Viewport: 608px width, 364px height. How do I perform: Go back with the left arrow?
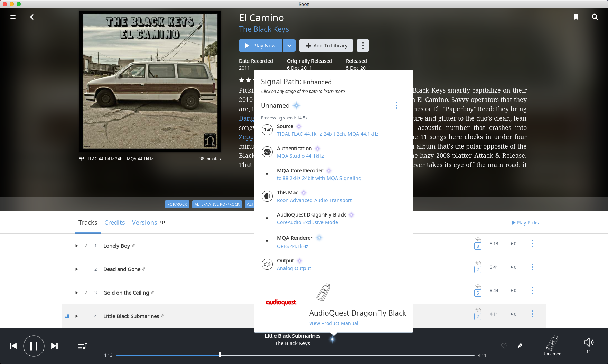coord(32,17)
